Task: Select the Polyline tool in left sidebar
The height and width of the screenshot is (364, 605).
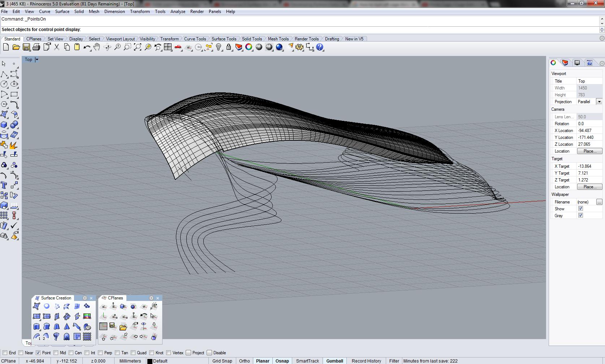Action: point(4,74)
